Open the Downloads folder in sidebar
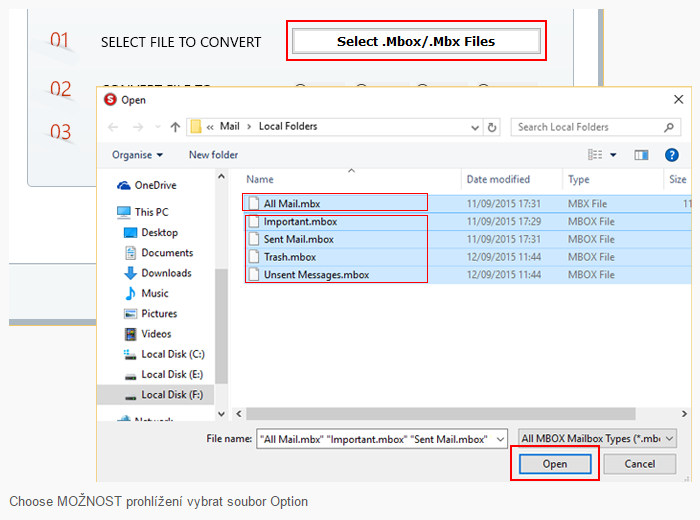The image size is (700, 520). click(x=166, y=273)
